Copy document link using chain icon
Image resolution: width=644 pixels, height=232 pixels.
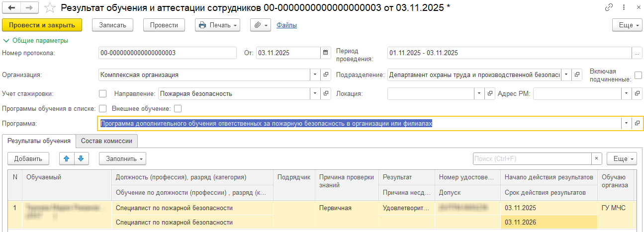(x=609, y=7)
